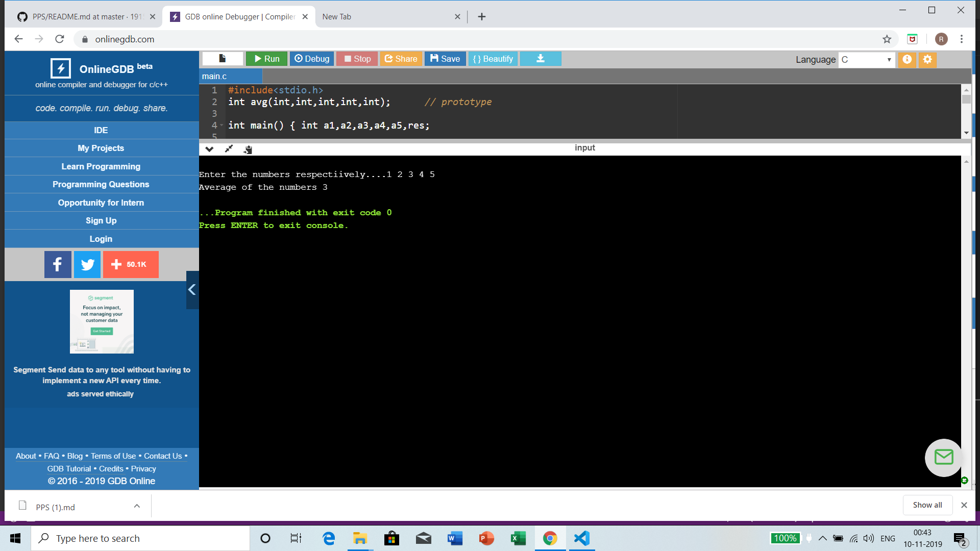Viewport: 980px width, 551px height.
Task: Click Show all downloads button
Action: click(x=927, y=505)
